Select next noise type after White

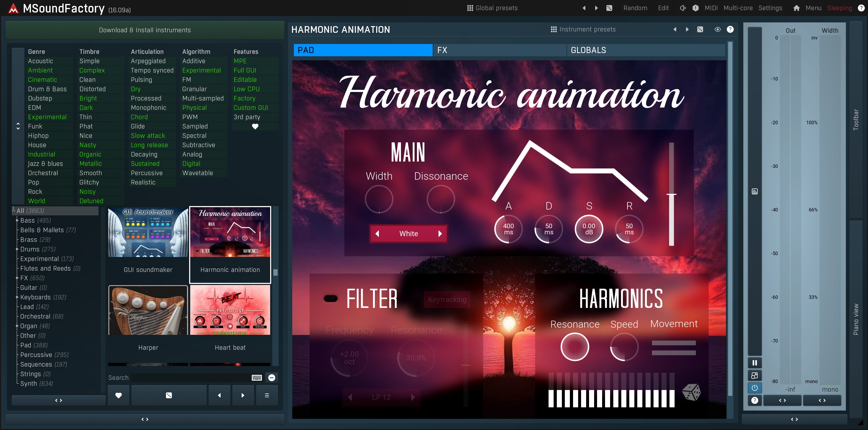coord(440,234)
